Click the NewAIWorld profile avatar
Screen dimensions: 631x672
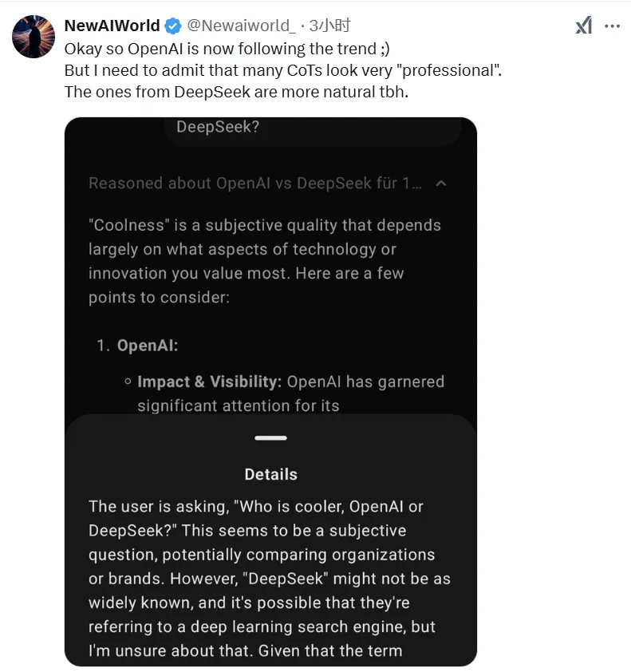[x=34, y=36]
